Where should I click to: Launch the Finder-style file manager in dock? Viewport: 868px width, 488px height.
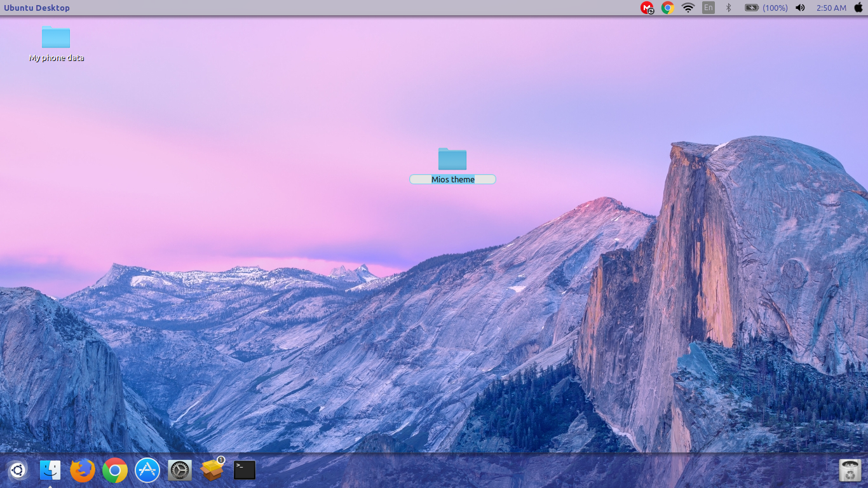tap(50, 470)
